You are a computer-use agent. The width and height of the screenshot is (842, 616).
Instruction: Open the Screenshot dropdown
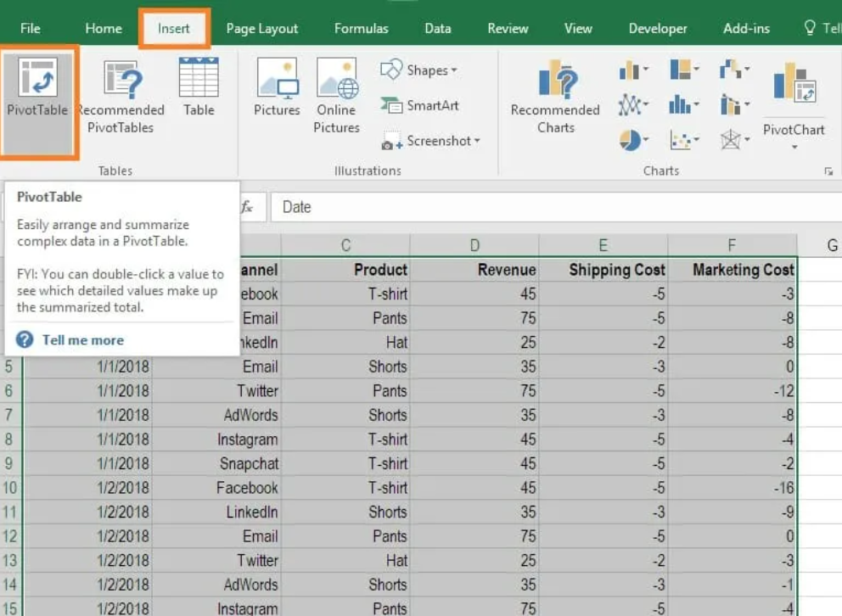[x=430, y=141]
